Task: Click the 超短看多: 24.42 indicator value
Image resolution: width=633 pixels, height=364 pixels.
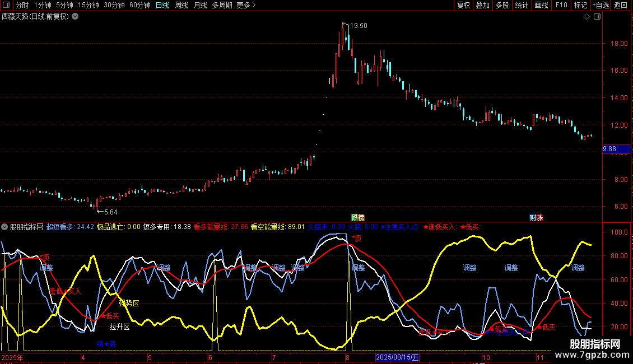Action: [70, 227]
